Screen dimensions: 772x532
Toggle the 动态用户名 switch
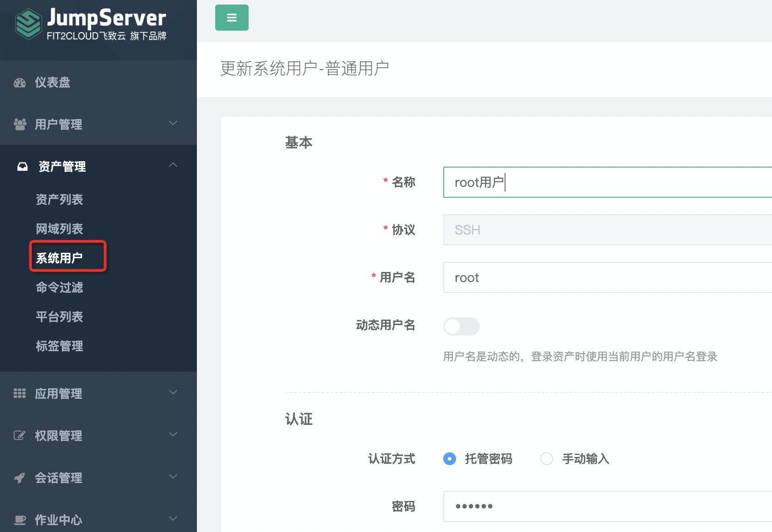(x=461, y=326)
